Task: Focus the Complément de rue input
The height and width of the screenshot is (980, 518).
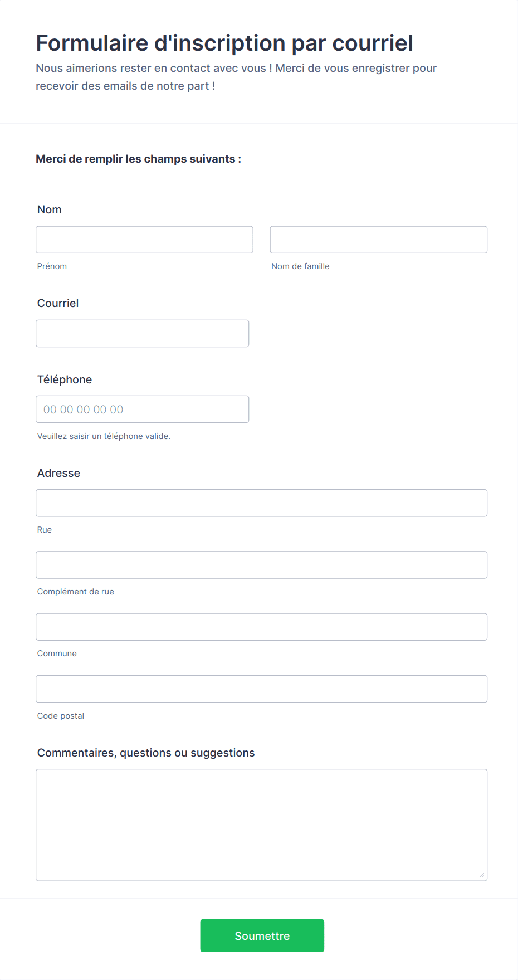Action: (261, 565)
